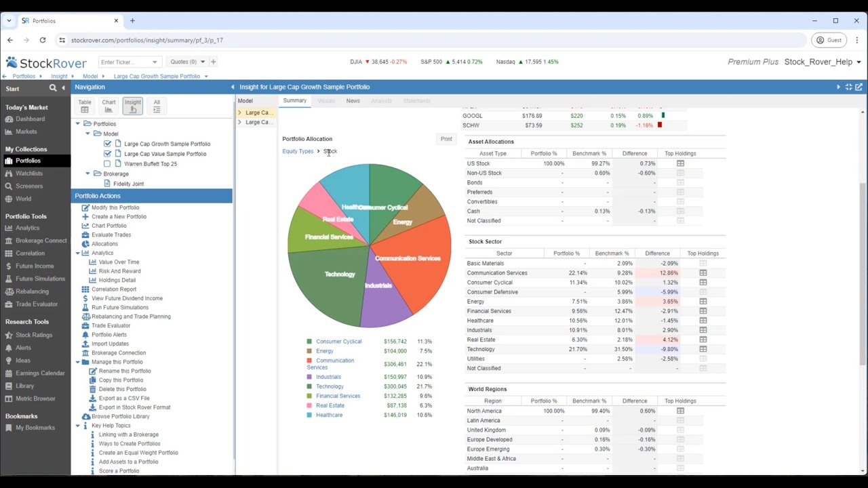The image size is (868, 488).
Task: Open Communication Services top holdings icon
Action: tap(703, 273)
